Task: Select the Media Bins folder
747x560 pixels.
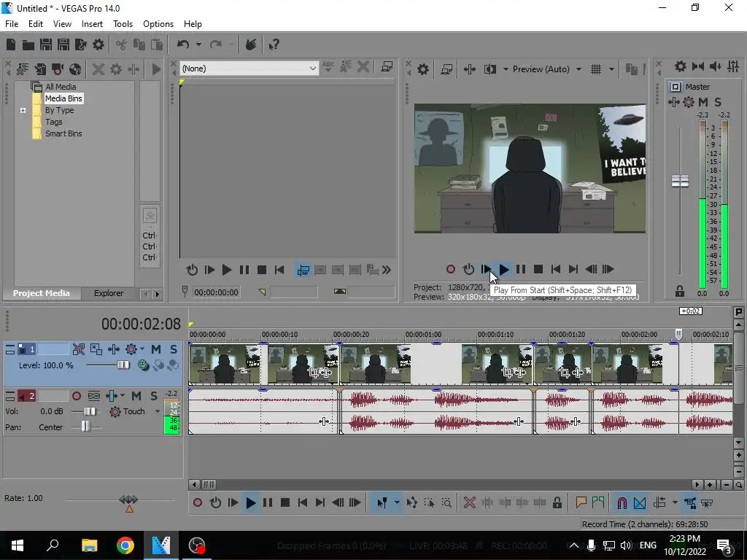Action: pos(63,98)
